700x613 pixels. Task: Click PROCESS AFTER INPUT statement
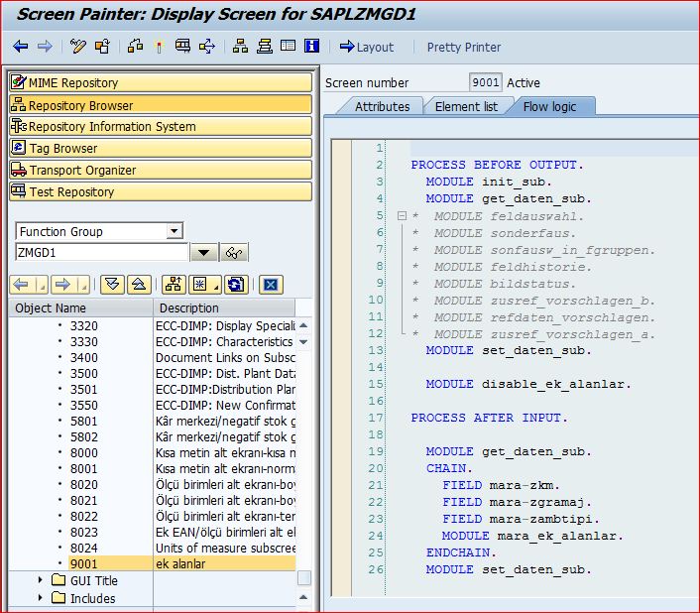click(x=489, y=418)
